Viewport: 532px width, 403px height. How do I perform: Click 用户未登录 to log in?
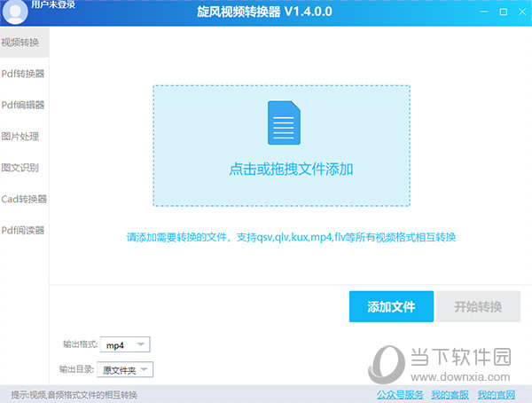53,4
